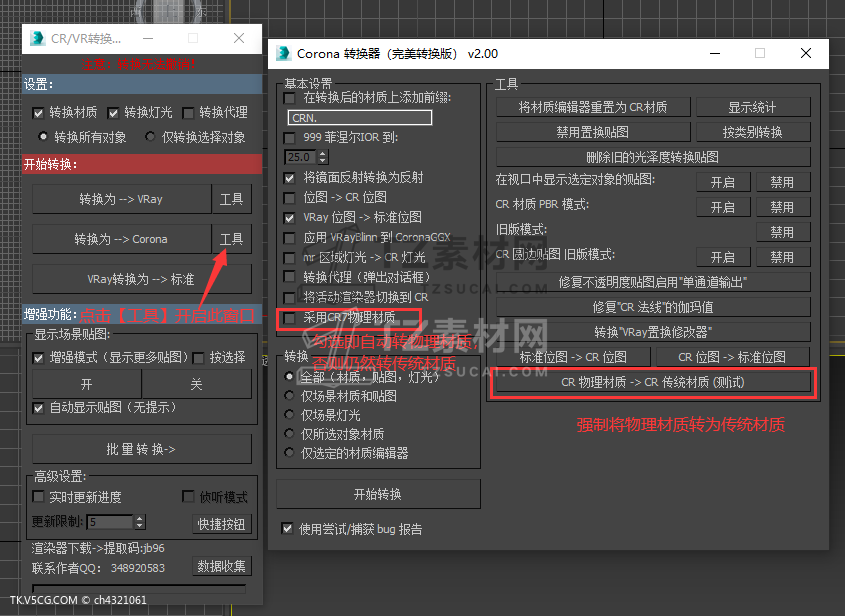845x616 pixels.
Task: Click the 批量转换-> button
Action: coord(142,449)
